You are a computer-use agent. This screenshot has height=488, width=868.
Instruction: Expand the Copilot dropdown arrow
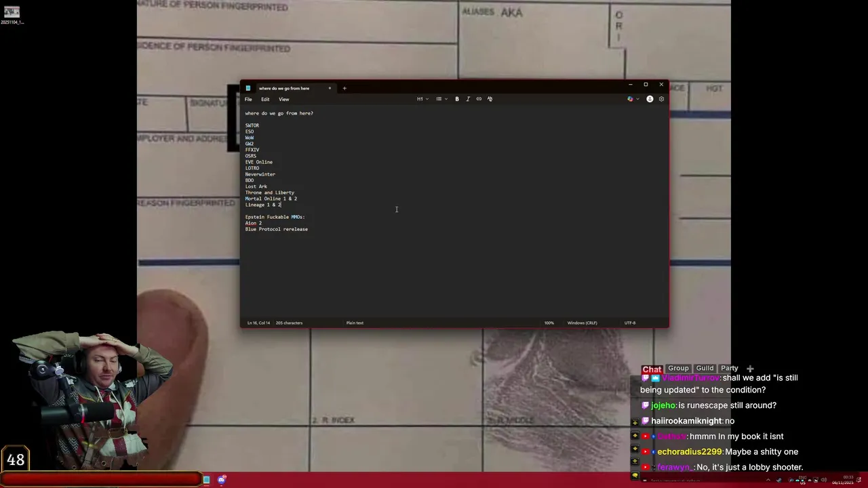coord(636,99)
